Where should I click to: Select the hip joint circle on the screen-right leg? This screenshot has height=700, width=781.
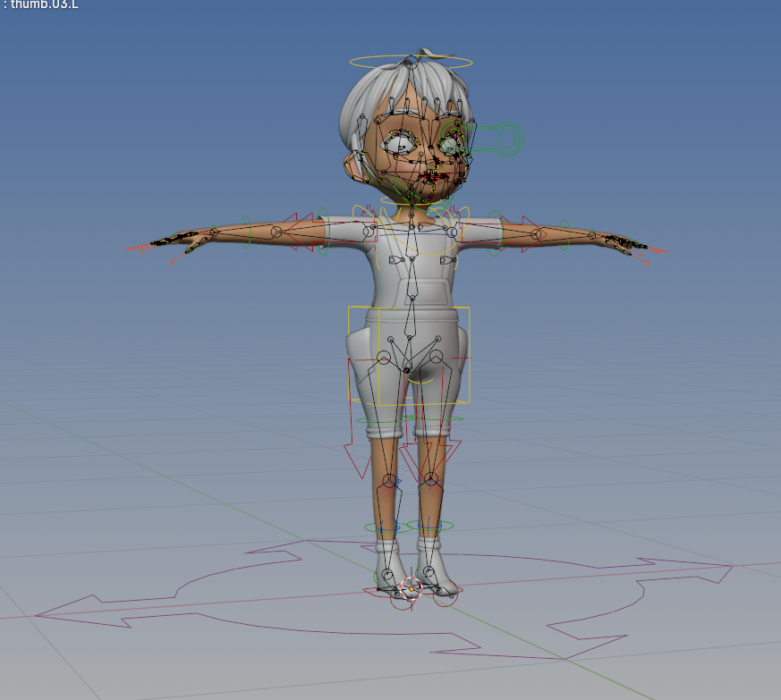tap(436, 357)
